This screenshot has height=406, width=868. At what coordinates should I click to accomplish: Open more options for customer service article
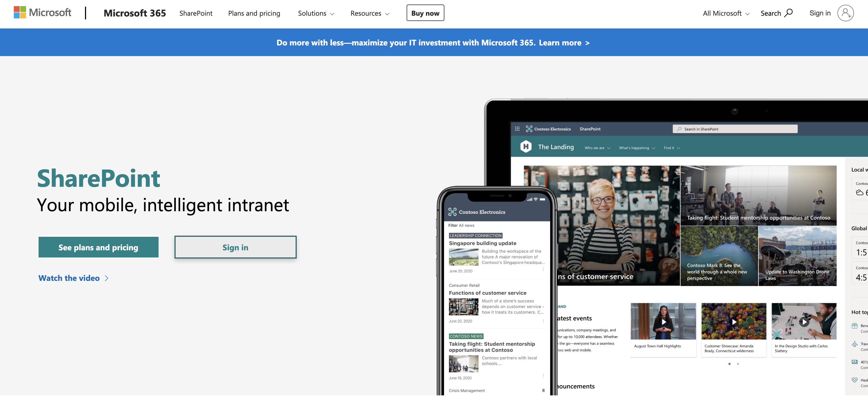click(x=543, y=321)
